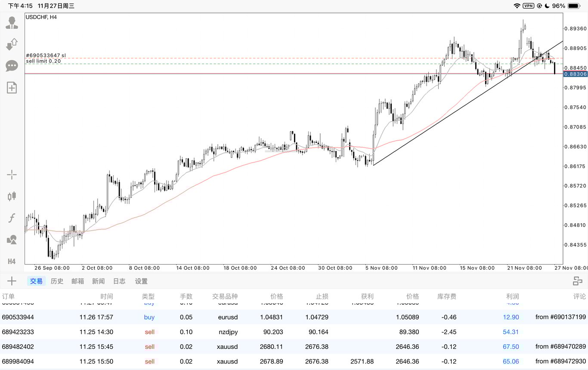
Task: Switch to the 新闻 tab
Action: pyautogui.click(x=98, y=281)
